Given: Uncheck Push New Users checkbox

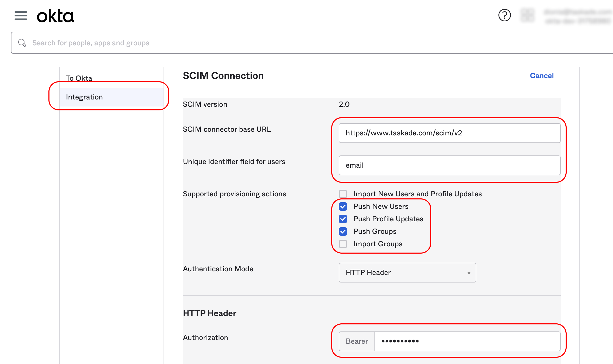Looking at the screenshot, I should [x=343, y=206].
